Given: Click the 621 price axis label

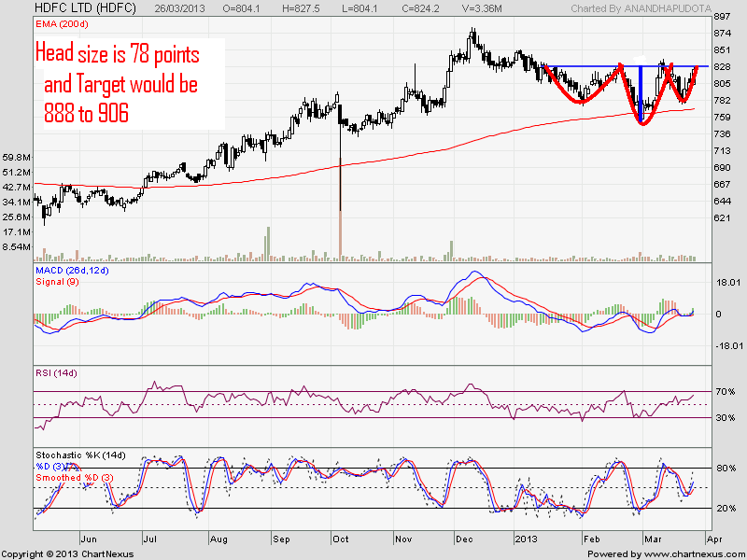Looking at the screenshot, I should pyautogui.click(x=722, y=218).
